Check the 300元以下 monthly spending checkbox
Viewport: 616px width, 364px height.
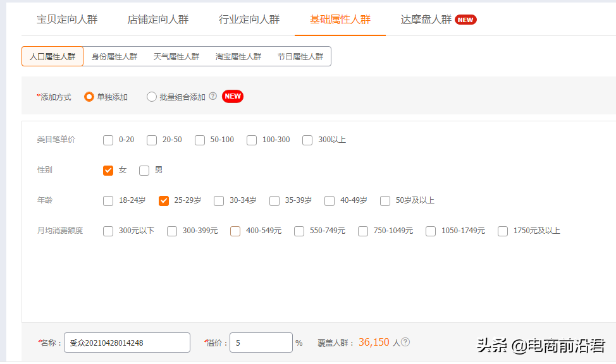coord(108,231)
